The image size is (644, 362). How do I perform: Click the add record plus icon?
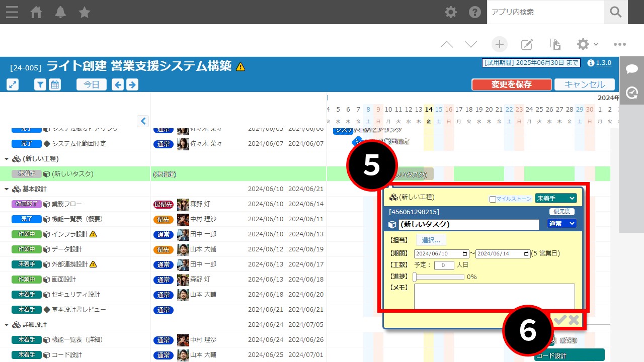(x=499, y=44)
